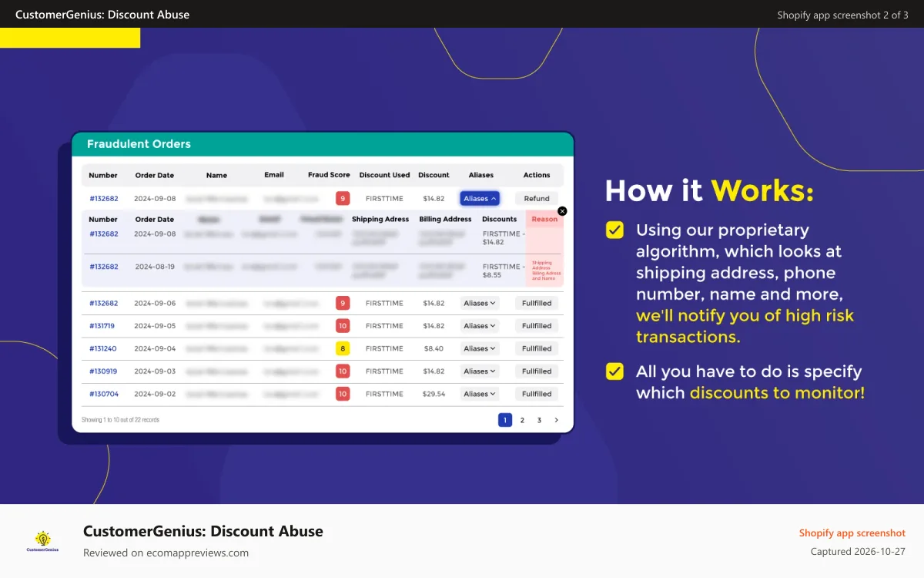Click 'Reviewed on ecomappreviews.com' text
Viewport: 924px width, 578px height.
coord(166,553)
